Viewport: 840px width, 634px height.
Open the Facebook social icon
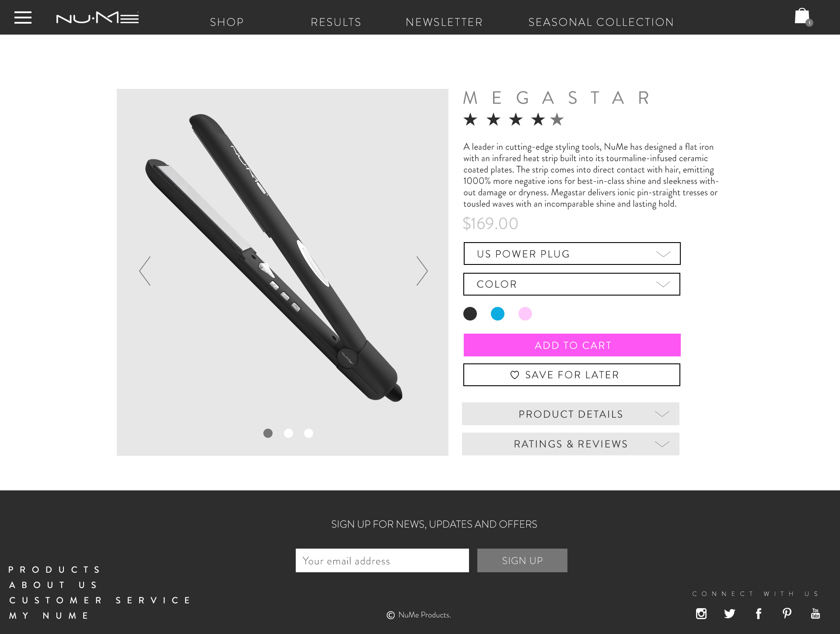click(x=759, y=613)
